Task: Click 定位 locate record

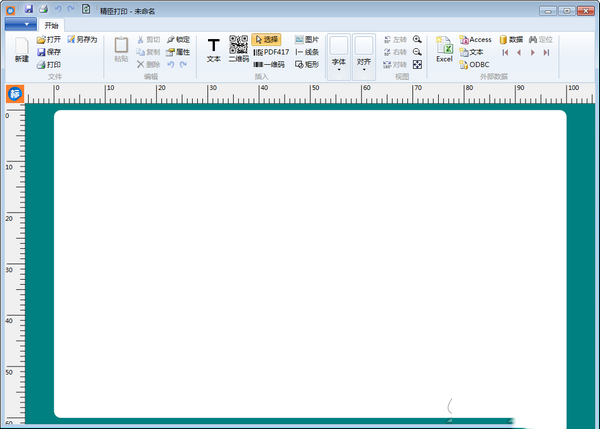Action: click(541, 39)
